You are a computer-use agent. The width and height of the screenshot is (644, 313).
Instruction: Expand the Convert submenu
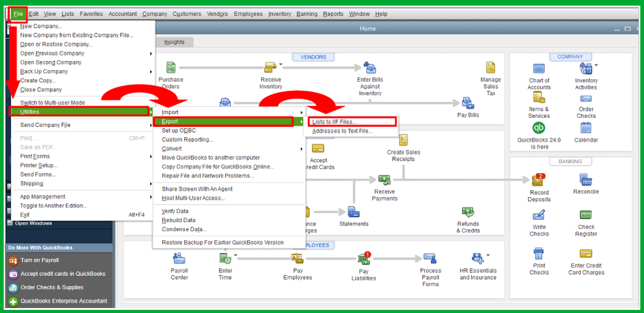click(302, 149)
